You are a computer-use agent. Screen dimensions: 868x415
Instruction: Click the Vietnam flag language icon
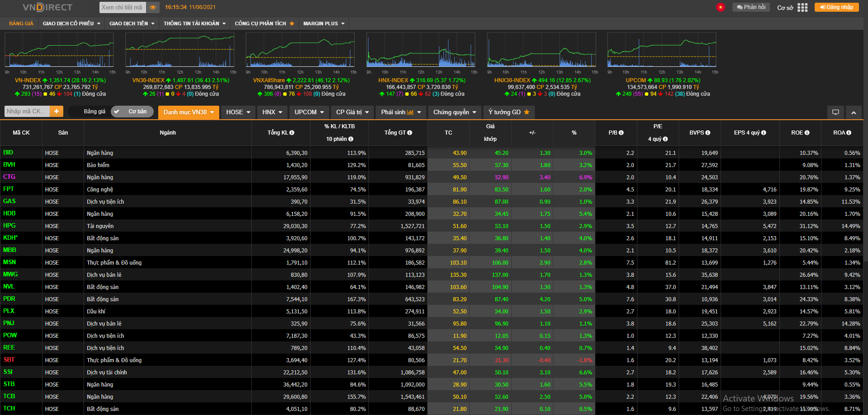tap(721, 7)
